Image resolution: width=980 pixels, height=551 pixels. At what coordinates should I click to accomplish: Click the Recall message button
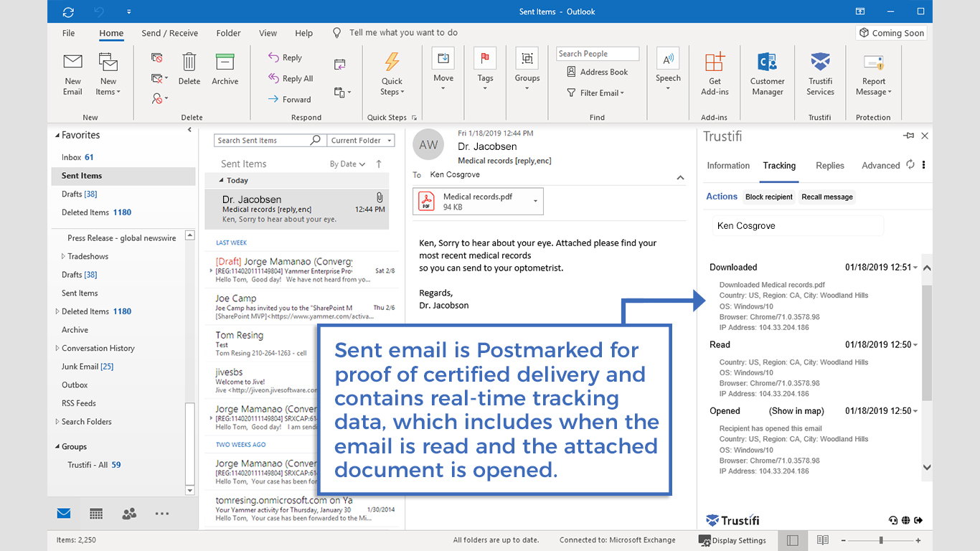click(827, 197)
